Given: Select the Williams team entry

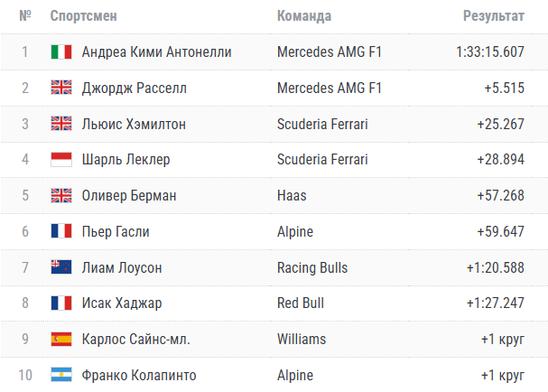Looking at the screenshot, I should coord(302,340).
